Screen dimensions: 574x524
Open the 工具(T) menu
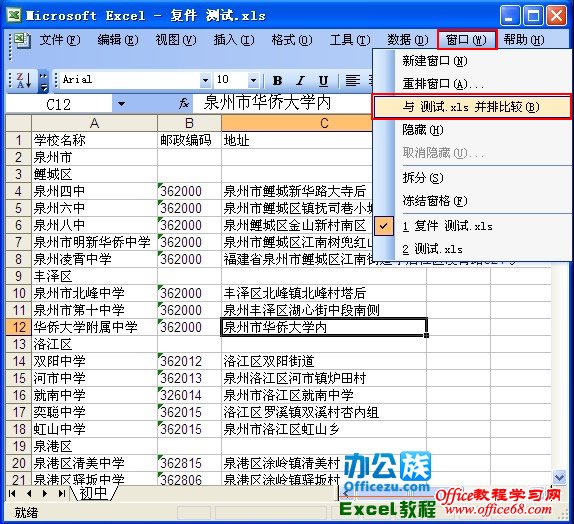350,40
